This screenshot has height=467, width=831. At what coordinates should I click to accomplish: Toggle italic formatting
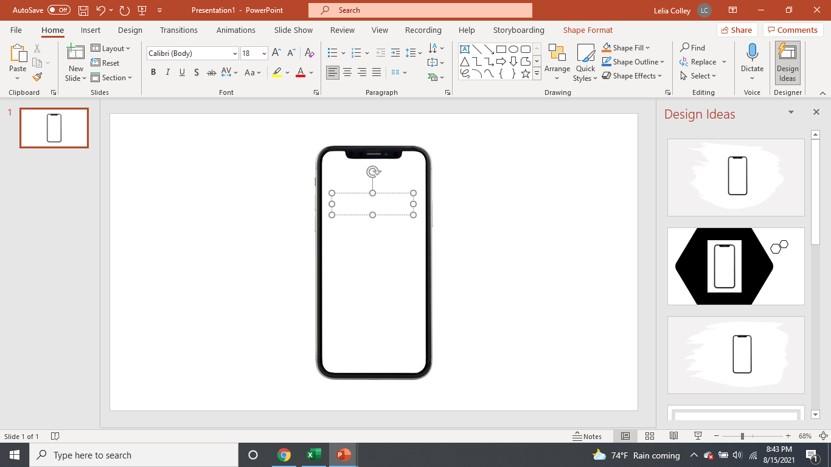pos(167,73)
